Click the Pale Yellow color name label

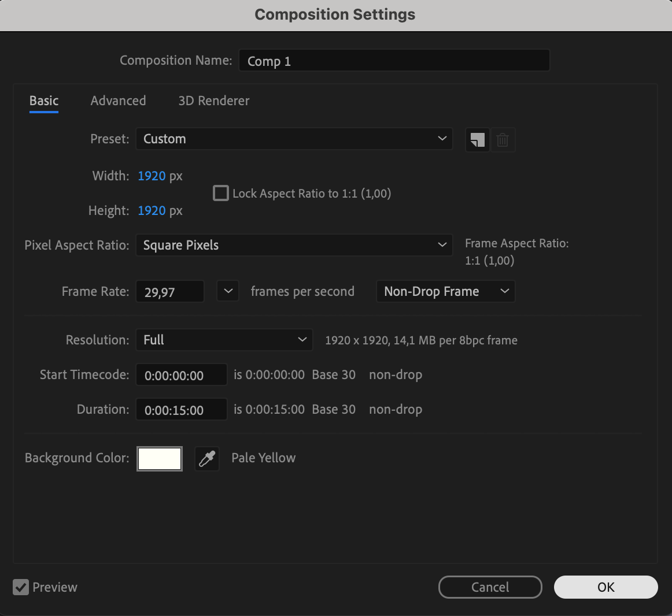coord(264,458)
